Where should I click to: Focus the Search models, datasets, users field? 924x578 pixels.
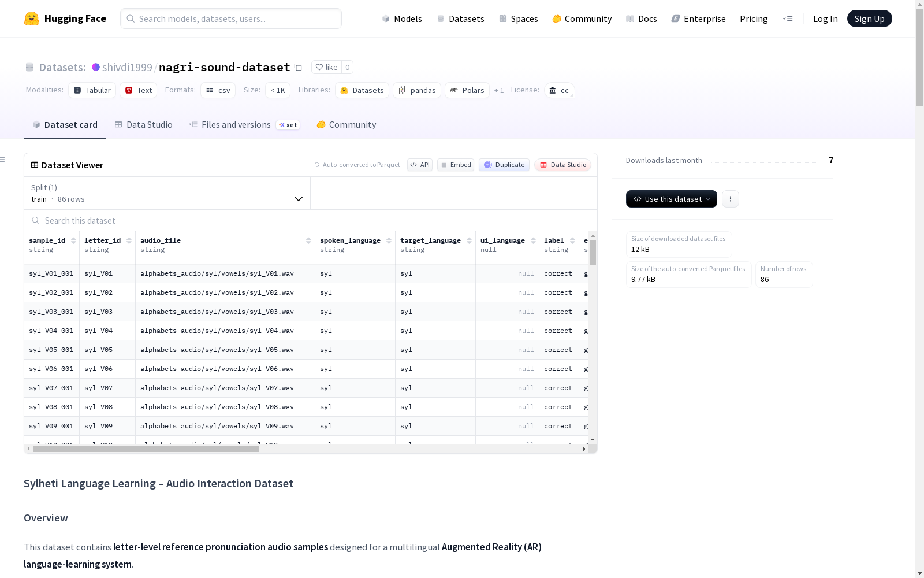coord(231,18)
